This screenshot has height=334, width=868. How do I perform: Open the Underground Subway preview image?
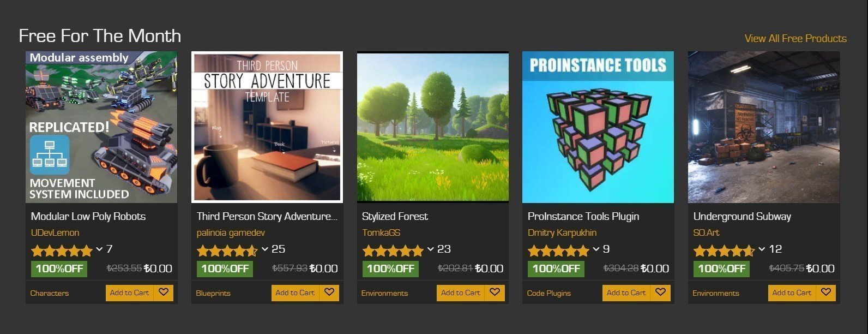(x=764, y=127)
